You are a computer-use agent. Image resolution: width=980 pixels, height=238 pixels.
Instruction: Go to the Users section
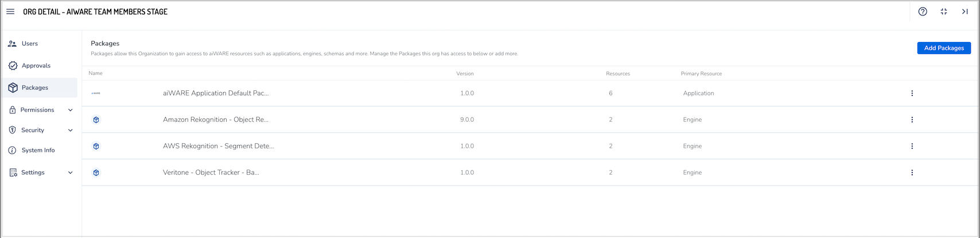tap(30, 44)
